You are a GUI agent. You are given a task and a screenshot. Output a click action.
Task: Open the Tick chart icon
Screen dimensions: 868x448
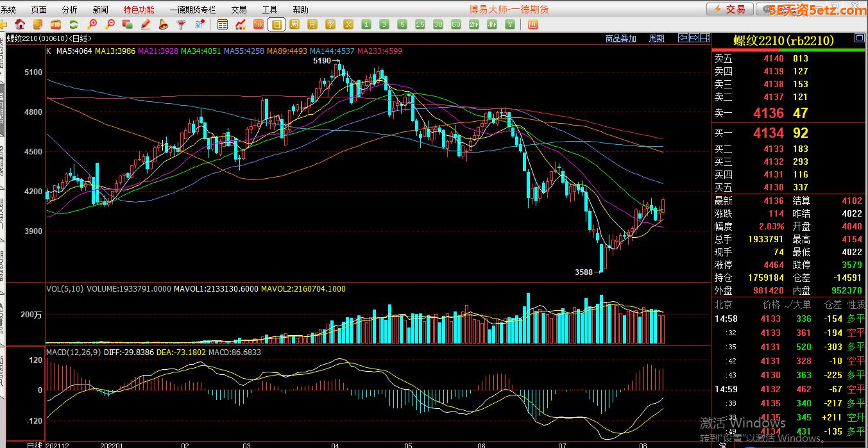(x=259, y=24)
